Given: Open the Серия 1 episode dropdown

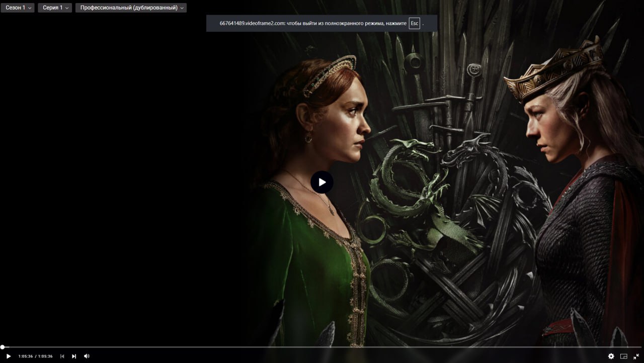Looking at the screenshot, I should click(x=55, y=8).
